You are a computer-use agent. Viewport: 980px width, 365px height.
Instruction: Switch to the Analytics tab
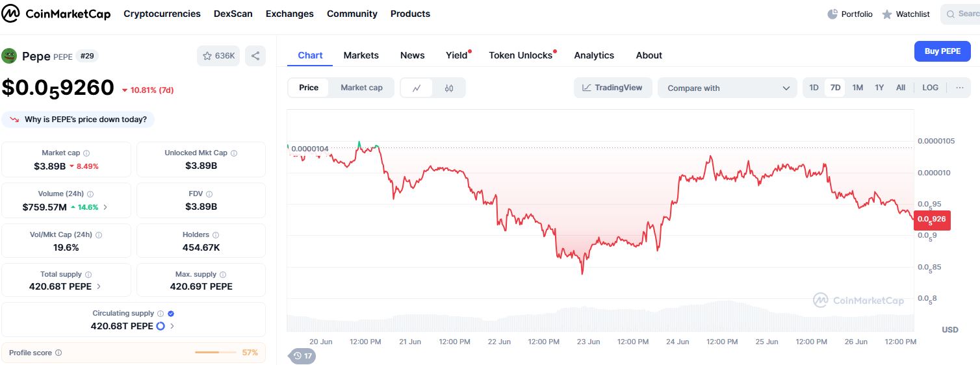point(594,55)
